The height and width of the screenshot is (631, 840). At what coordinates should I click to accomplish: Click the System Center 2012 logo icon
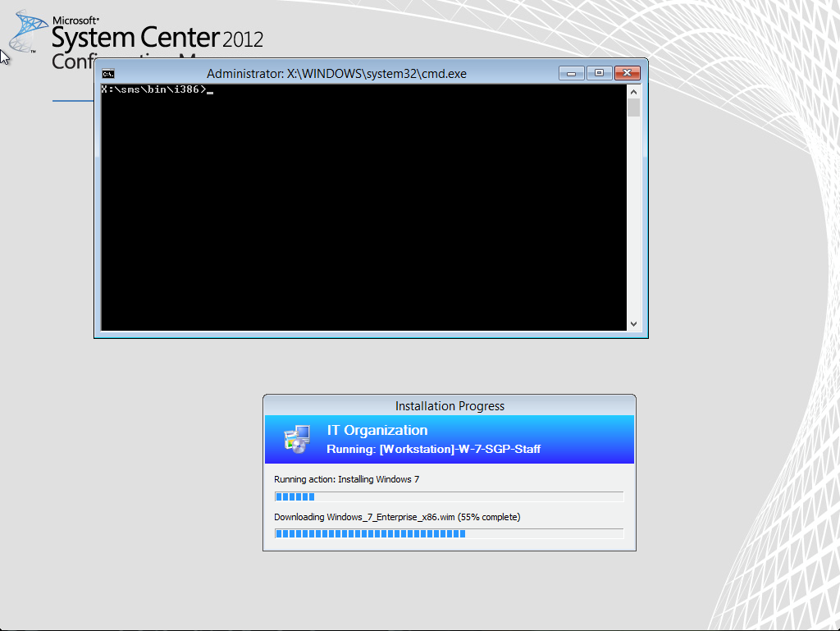click(28, 31)
